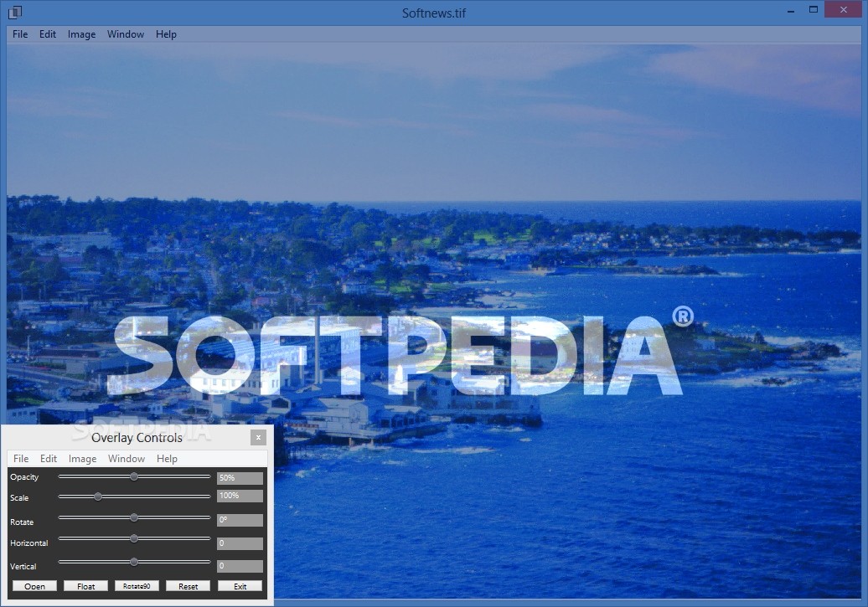This screenshot has width=868, height=607.
Task: Click the Float button
Action: (x=85, y=586)
